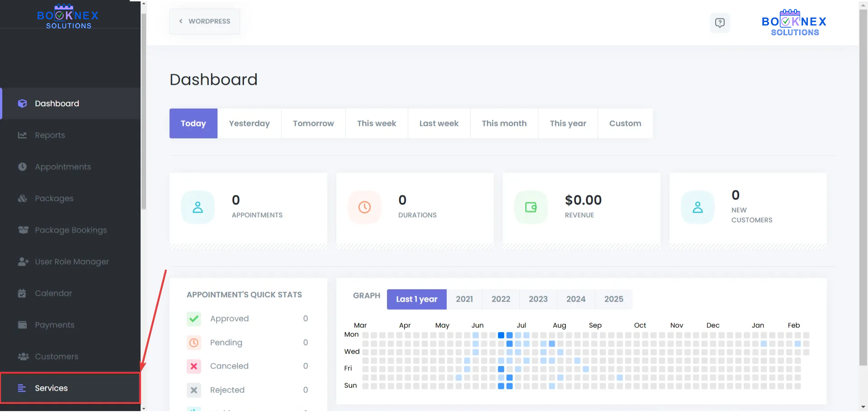Click the Appointments clock icon in sidebar
Viewport: 868px width, 412px height.
coord(22,167)
